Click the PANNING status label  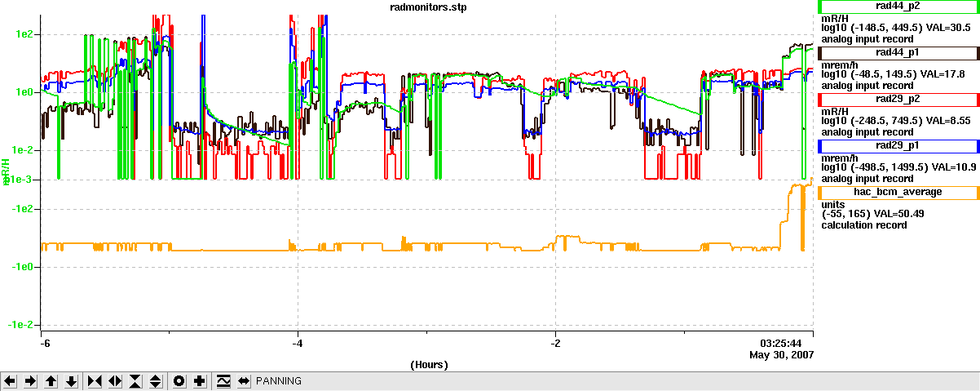click(x=279, y=381)
